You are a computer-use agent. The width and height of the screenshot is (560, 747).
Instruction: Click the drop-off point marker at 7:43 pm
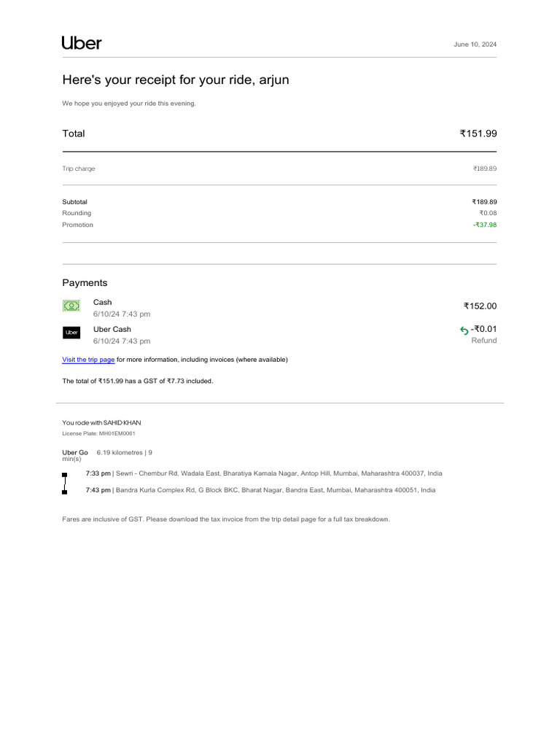click(65, 492)
